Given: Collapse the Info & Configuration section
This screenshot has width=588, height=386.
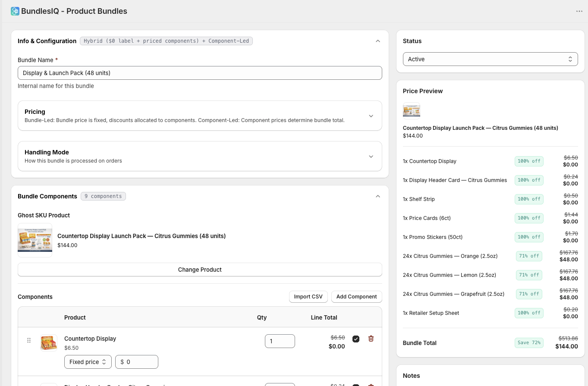Looking at the screenshot, I should click(x=378, y=41).
